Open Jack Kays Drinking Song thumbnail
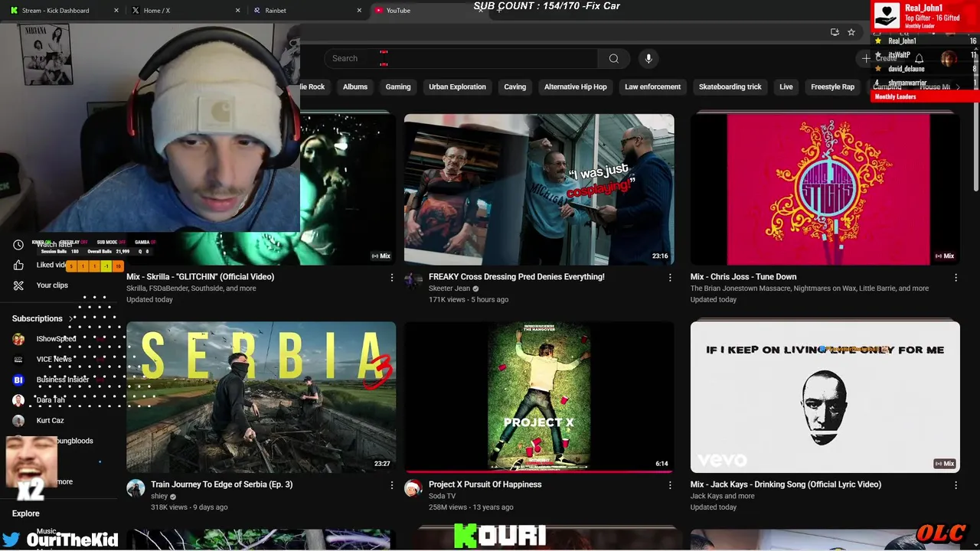The image size is (980, 551). (x=825, y=397)
